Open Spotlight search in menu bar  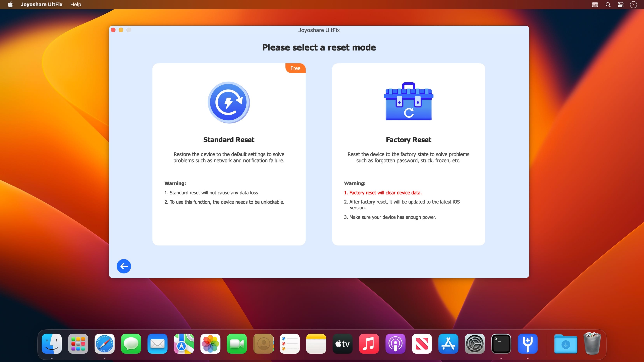coord(608,4)
